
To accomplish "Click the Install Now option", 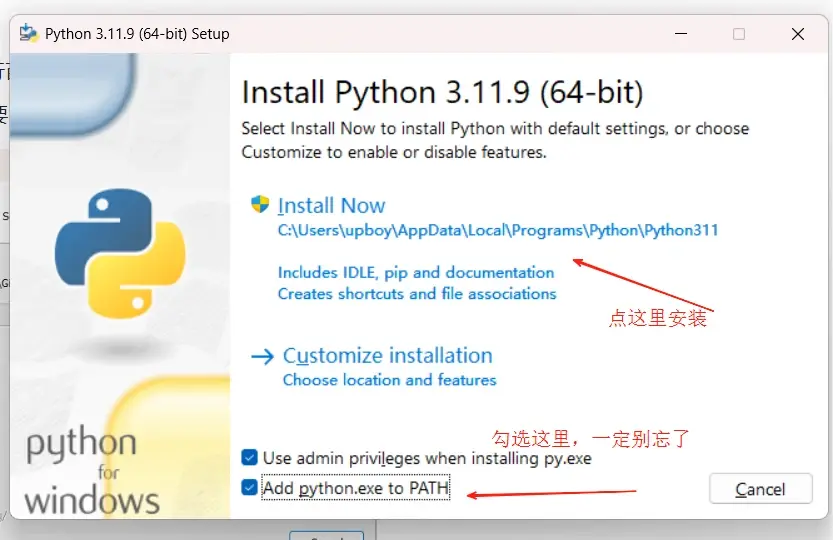I will pyautogui.click(x=332, y=206).
